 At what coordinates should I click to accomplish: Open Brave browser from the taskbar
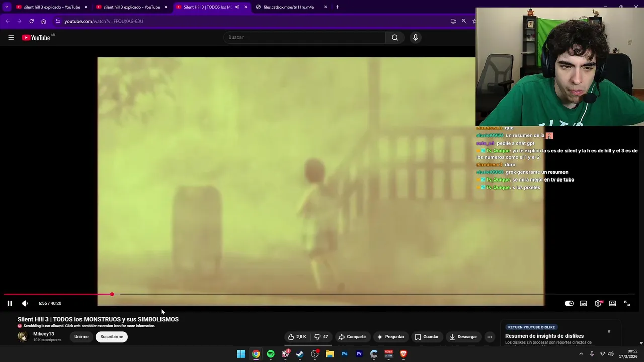404,354
